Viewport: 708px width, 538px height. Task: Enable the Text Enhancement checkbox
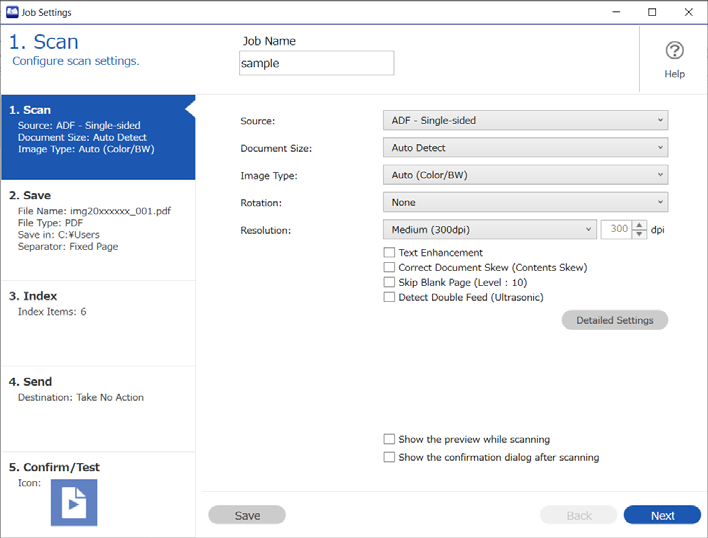tap(389, 252)
